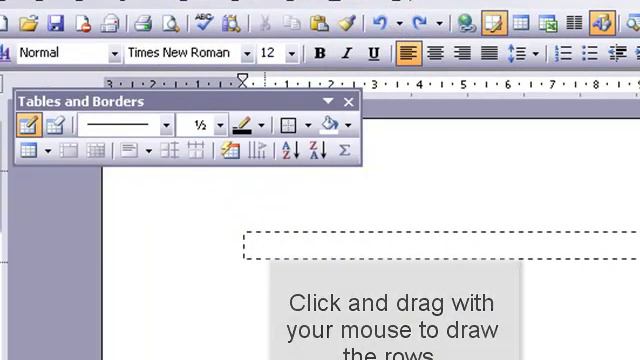Print the document using the printer icon

click(x=143, y=23)
